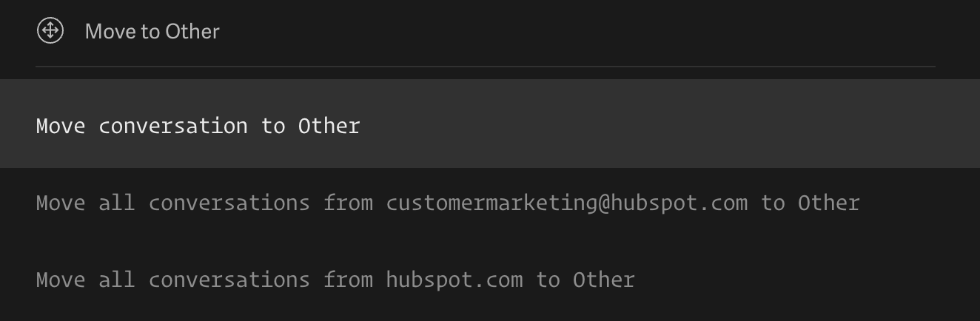The image size is (980, 321).
Task: Activate the move arrows icon beside header
Action: pos(50,31)
